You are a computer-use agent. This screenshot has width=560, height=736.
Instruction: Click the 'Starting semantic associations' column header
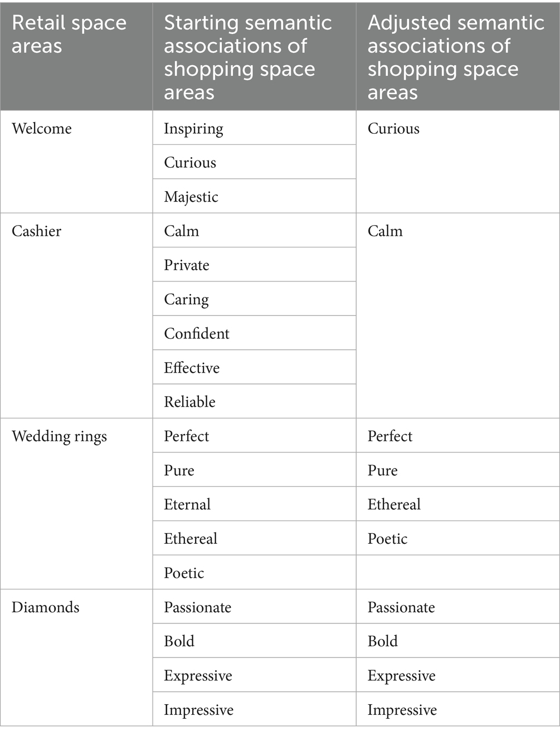tap(247, 57)
